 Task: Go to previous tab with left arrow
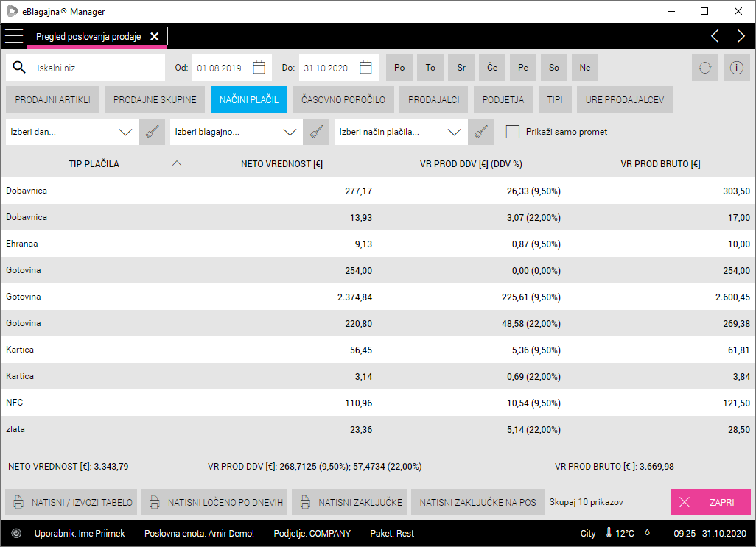click(715, 36)
